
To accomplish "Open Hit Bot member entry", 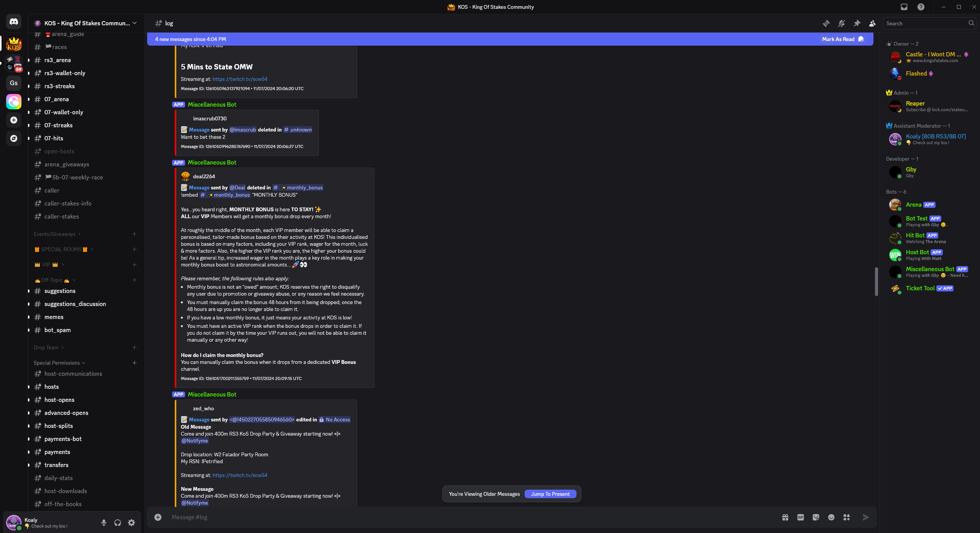I will (x=929, y=238).
